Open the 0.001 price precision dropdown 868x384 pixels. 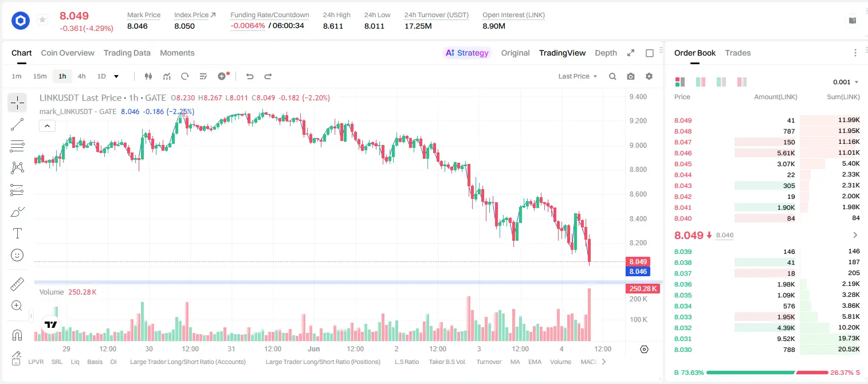click(846, 82)
